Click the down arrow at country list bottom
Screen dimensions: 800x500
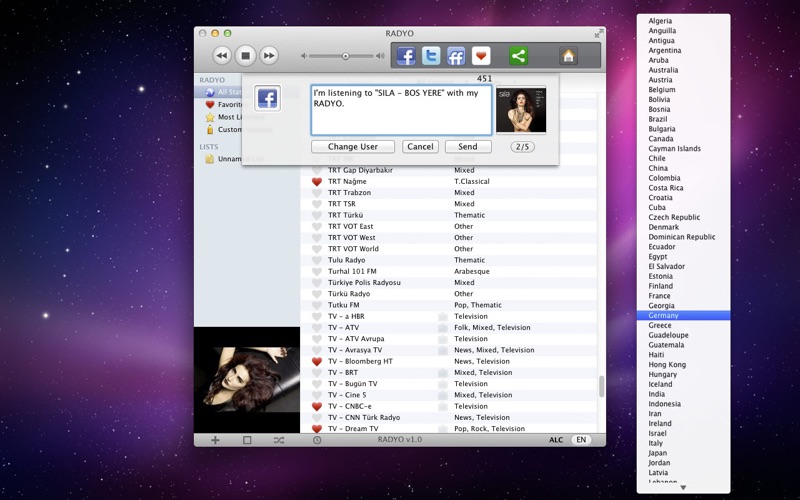[x=683, y=488]
